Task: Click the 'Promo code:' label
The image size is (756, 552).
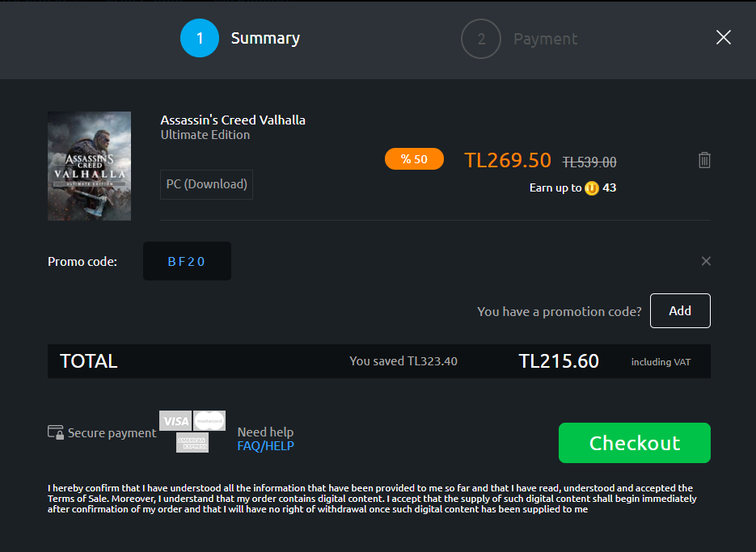Action: coord(82,262)
